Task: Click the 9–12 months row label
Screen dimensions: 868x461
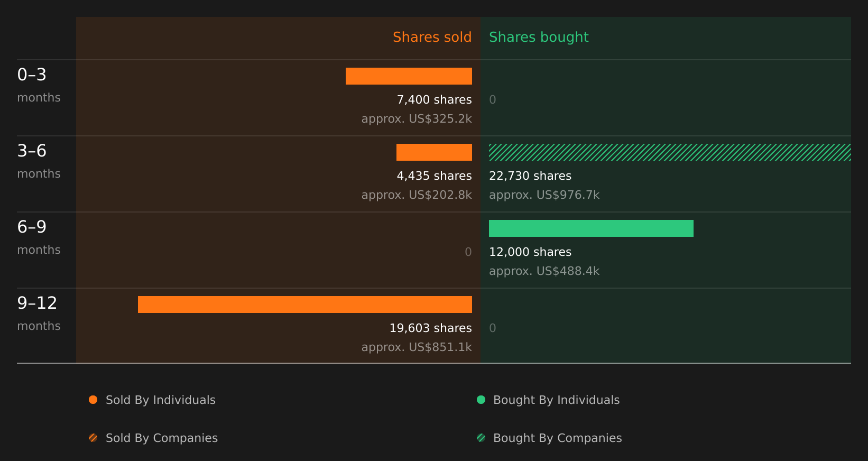Action: pyautogui.click(x=39, y=314)
